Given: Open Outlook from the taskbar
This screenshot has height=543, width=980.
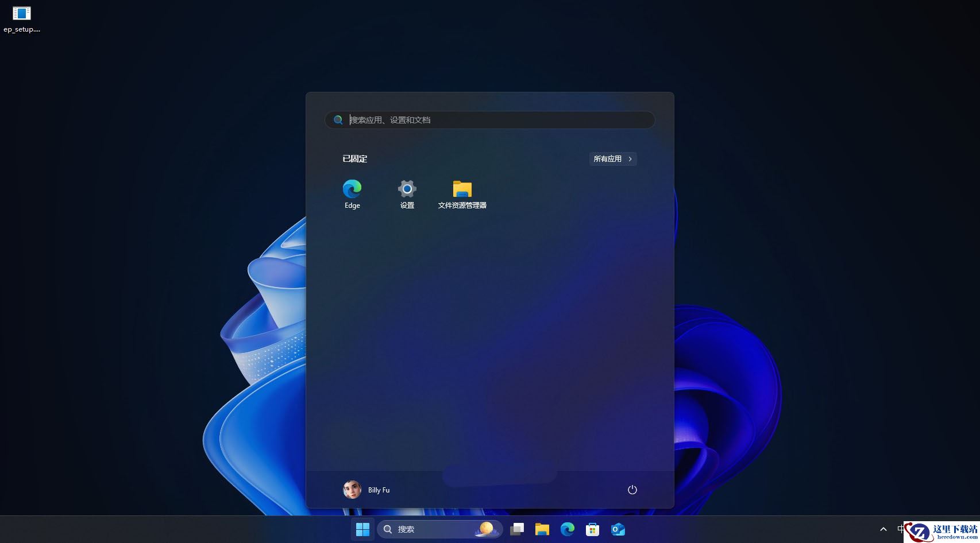Looking at the screenshot, I should [x=618, y=529].
